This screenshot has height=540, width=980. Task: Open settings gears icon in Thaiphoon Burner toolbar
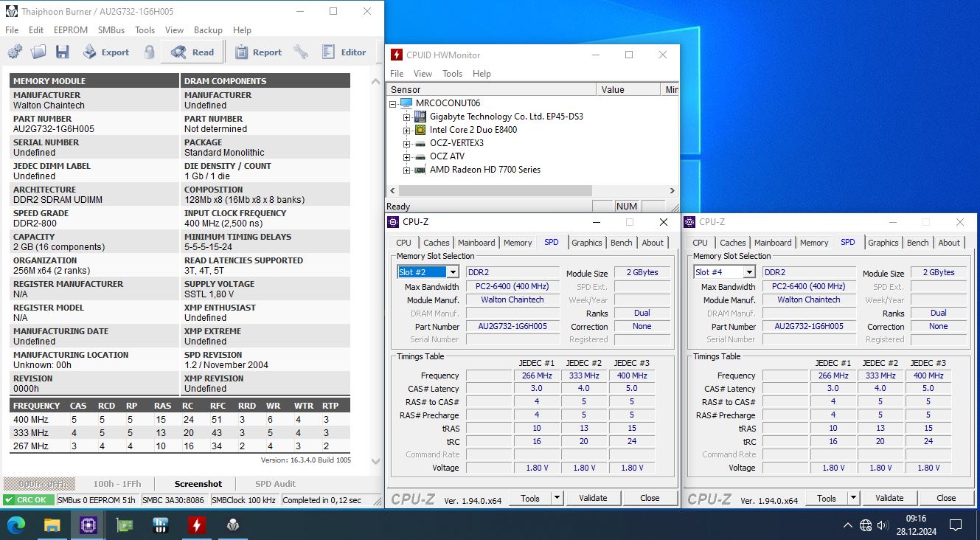click(x=15, y=52)
